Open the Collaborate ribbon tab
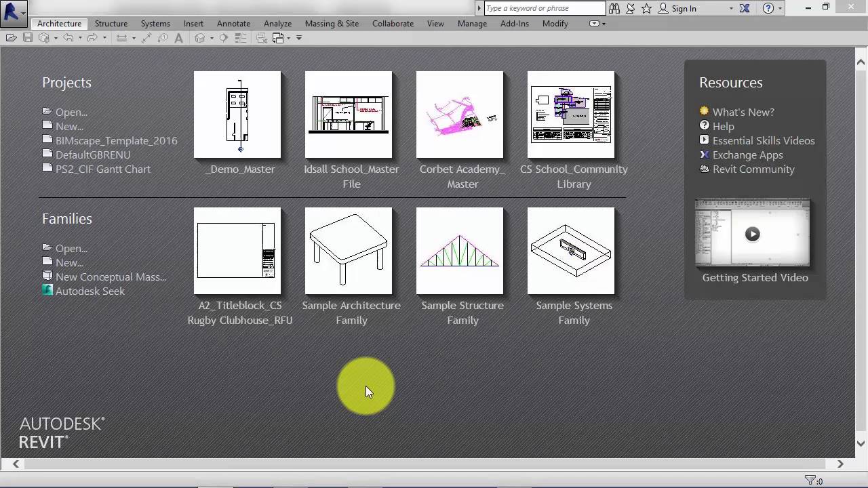Screen dimensions: 868x488 [x=393, y=24]
